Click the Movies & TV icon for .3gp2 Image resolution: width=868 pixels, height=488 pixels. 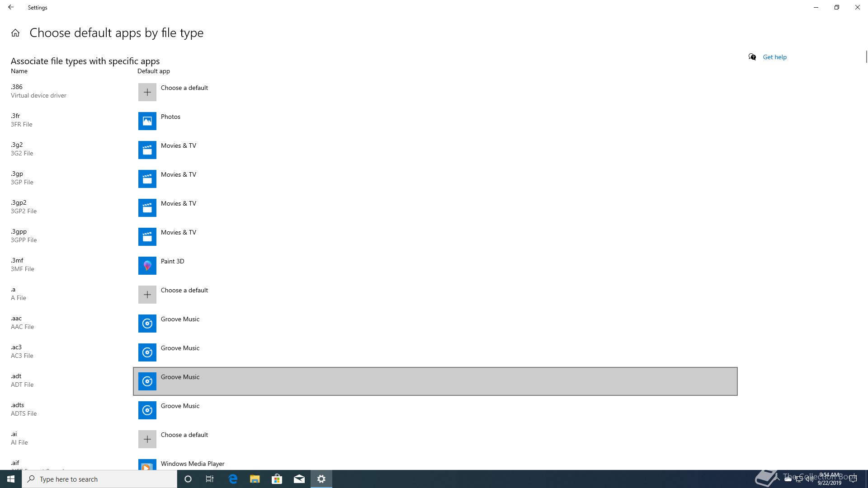(x=147, y=208)
